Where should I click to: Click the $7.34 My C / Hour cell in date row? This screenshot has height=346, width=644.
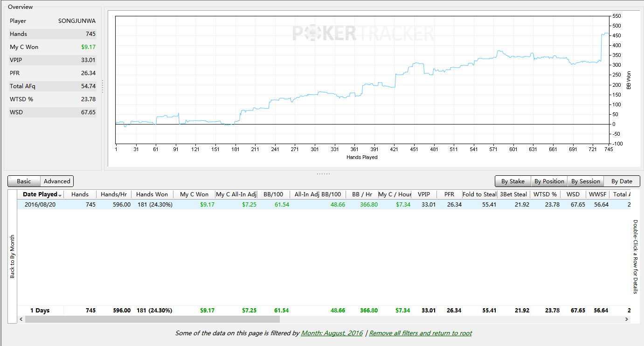click(x=402, y=204)
